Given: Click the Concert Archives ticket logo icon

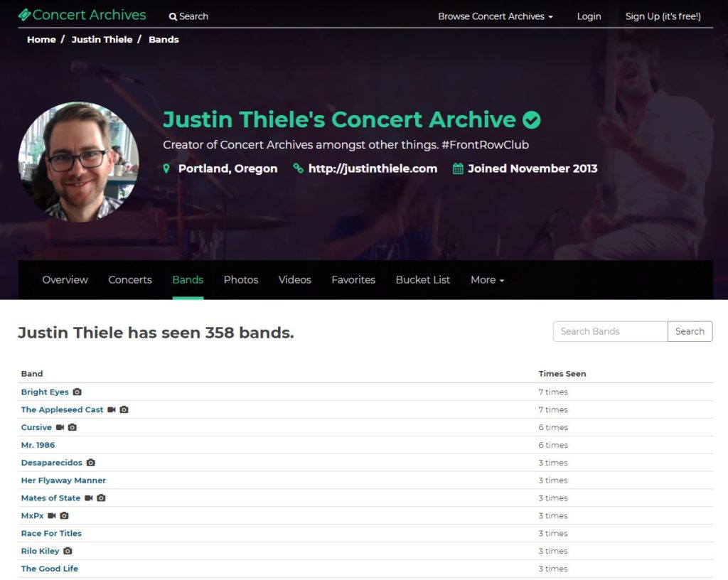Looking at the screenshot, I should [25, 15].
